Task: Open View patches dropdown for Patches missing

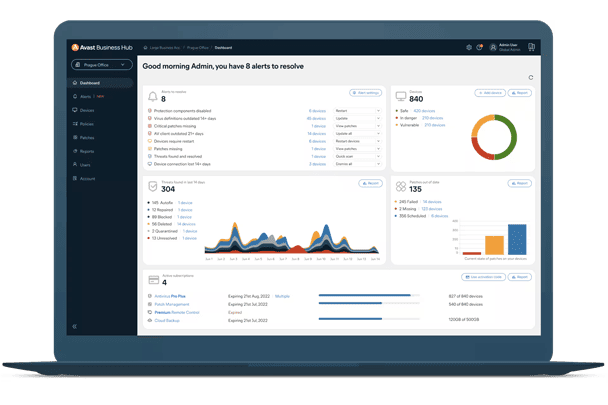Action: click(357, 149)
